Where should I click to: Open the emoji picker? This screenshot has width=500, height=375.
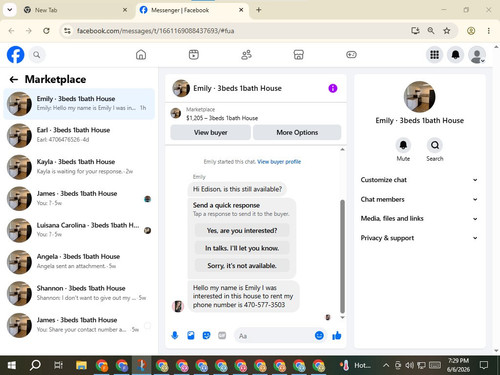[x=319, y=335]
